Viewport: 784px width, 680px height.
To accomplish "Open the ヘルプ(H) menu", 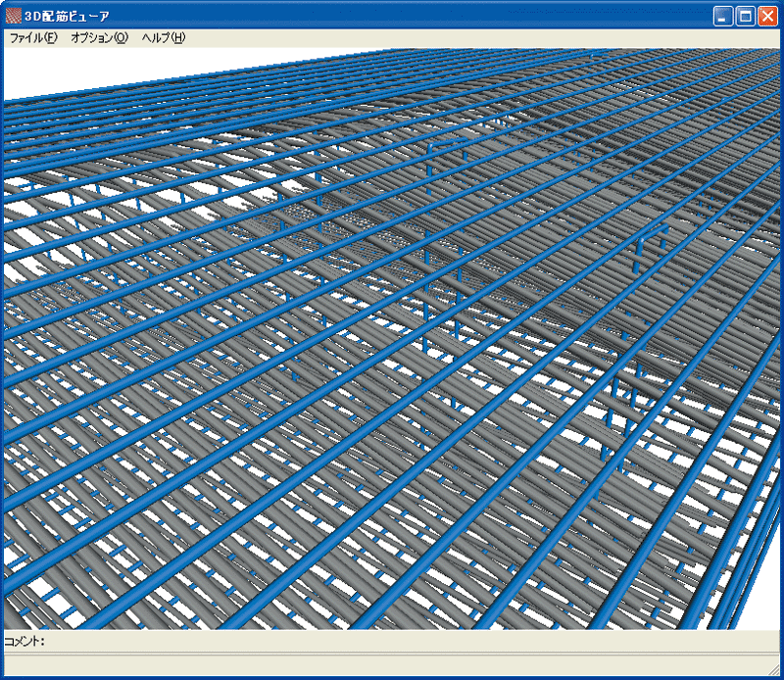I will 163,38.
